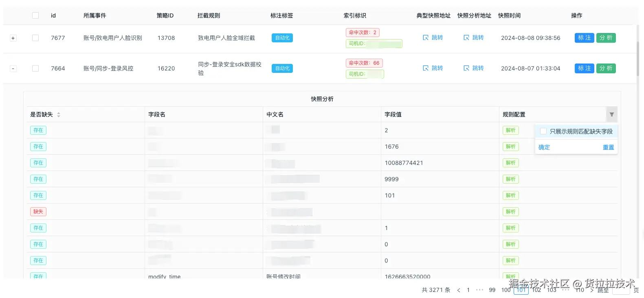Click 自动化 tag in row 7677
Image resolution: width=644 pixels, height=298 pixels.
(282, 38)
